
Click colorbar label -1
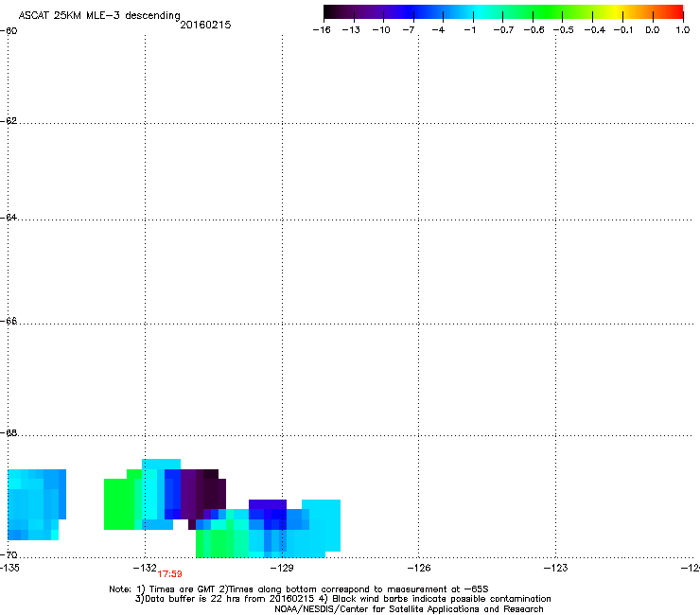tap(469, 30)
